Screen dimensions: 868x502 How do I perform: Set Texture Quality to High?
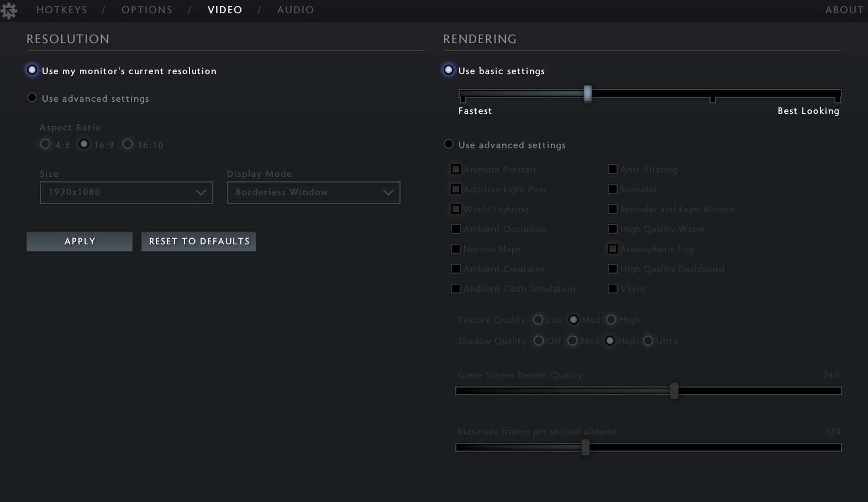611,320
